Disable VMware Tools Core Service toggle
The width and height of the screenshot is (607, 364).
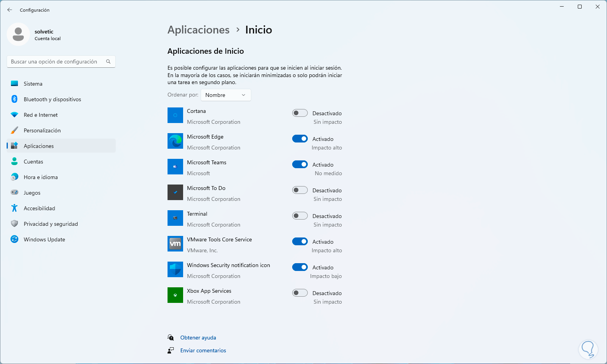(300, 241)
